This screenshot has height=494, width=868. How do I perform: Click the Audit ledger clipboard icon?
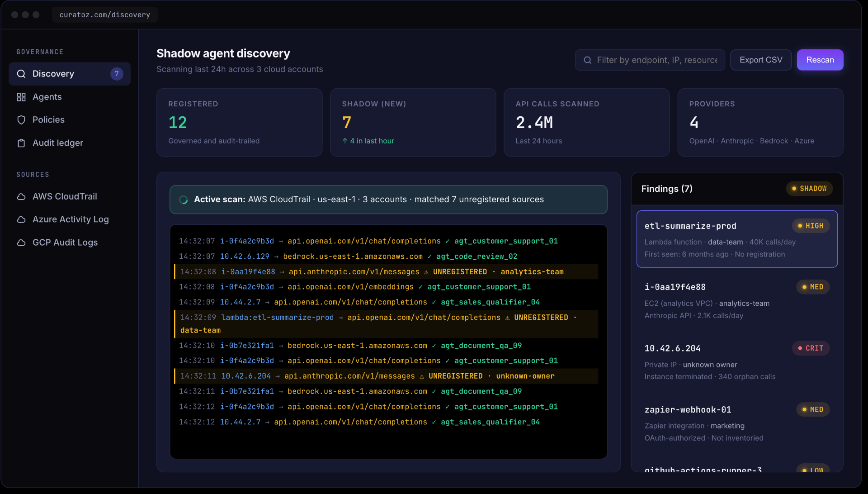[x=21, y=143]
